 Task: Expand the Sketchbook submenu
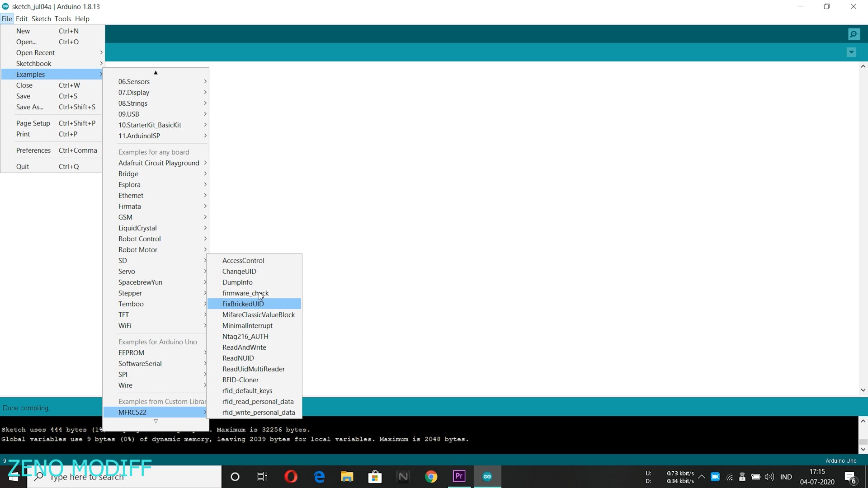point(52,64)
